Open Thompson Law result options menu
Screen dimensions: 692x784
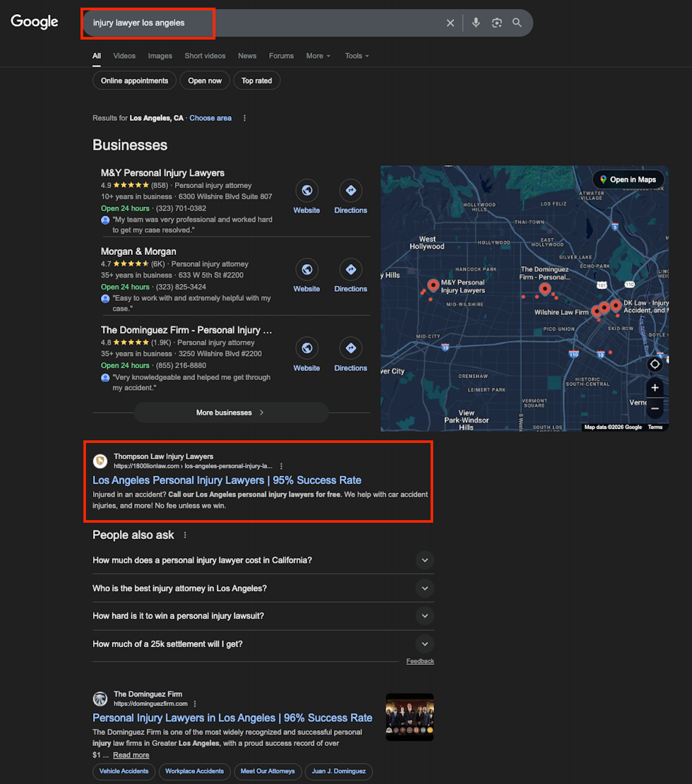pyautogui.click(x=281, y=466)
